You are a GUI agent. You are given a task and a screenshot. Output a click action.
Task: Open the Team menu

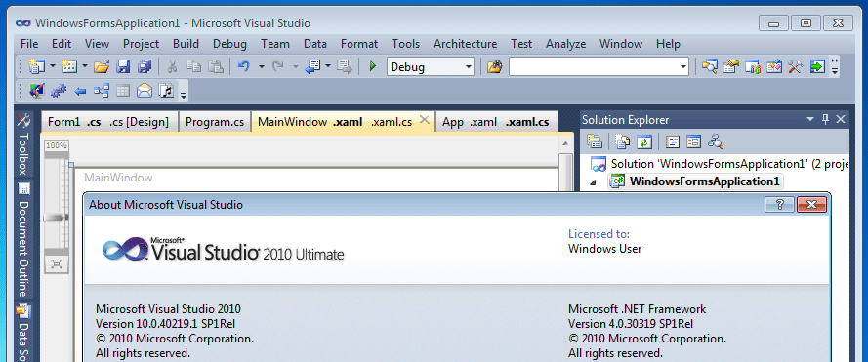(x=275, y=44)
